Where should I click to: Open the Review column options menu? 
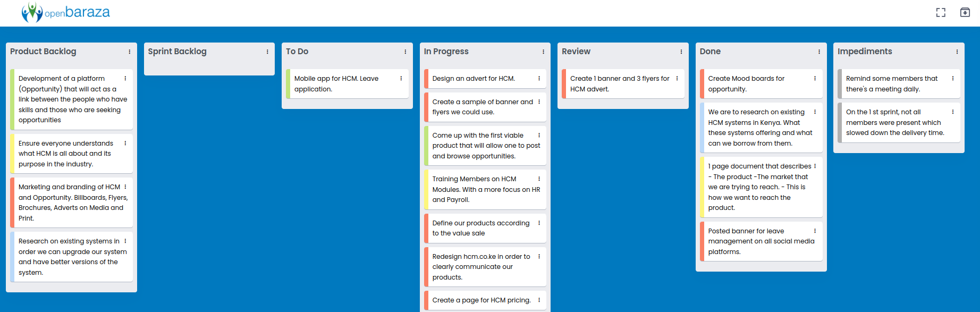681,52
